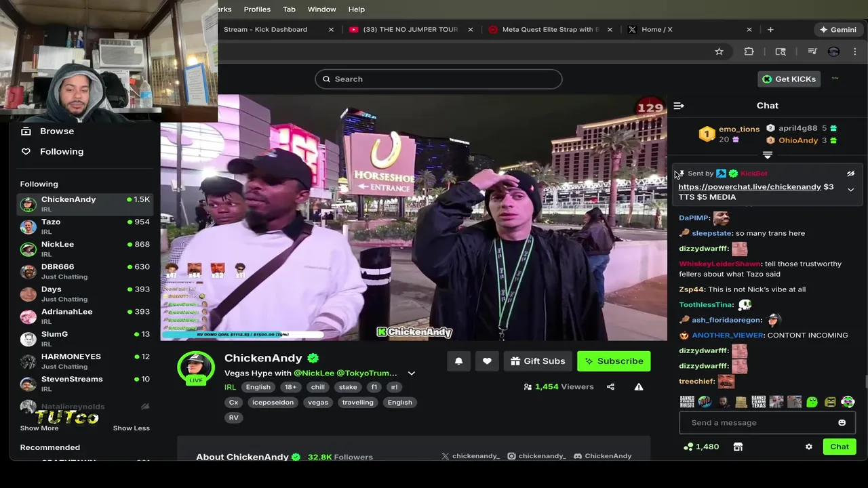Follow ChickenAndy with the heart button
Image resolution: width=868 pixels, height=488 pixels.
coord(487,361)
